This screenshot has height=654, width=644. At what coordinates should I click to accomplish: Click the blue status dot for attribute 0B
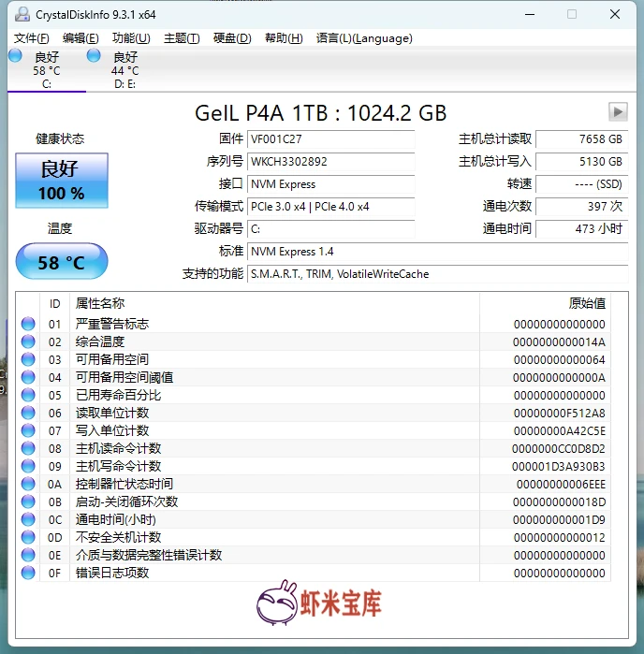coord(28,501)
